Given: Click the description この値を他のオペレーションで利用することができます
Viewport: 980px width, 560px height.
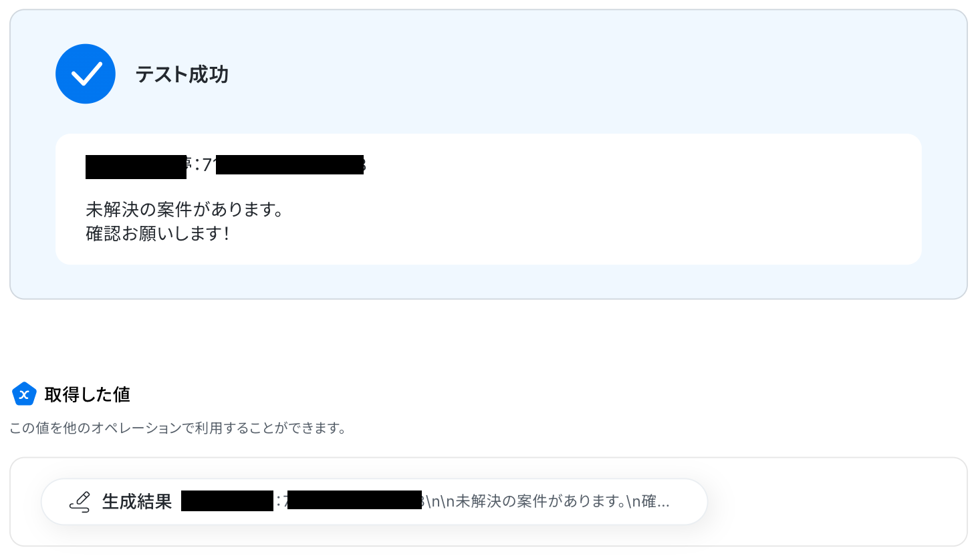Looking at the screenshot, I should click(178, 428).
